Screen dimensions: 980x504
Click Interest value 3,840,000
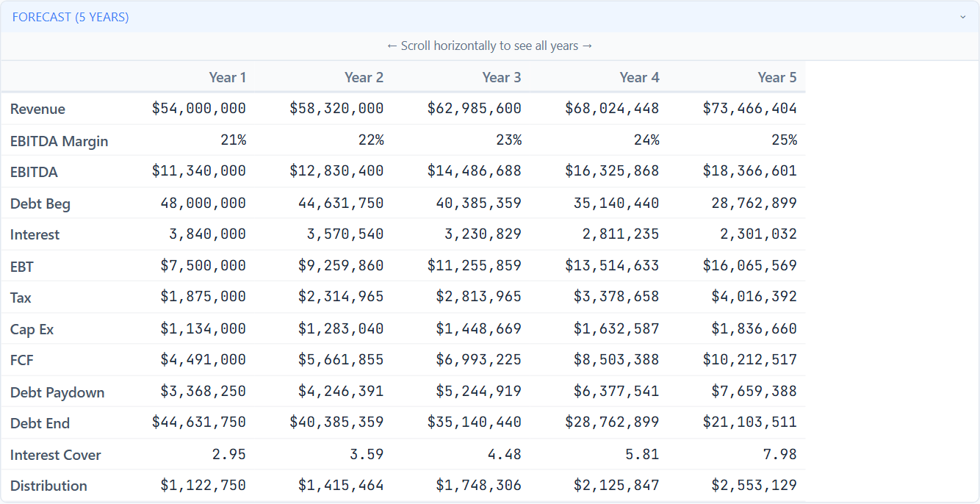click(208, 234)
